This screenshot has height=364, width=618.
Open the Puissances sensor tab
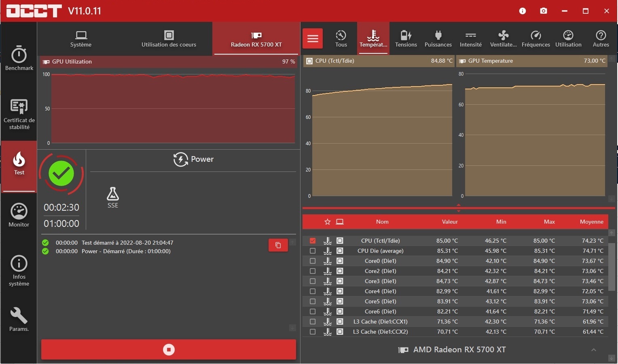click(x=438, y=39)
